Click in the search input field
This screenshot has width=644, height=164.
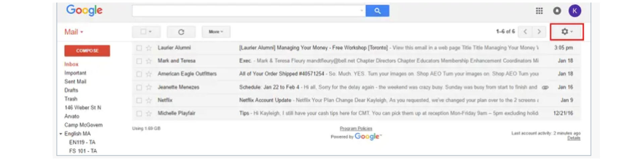click(248, 11)
